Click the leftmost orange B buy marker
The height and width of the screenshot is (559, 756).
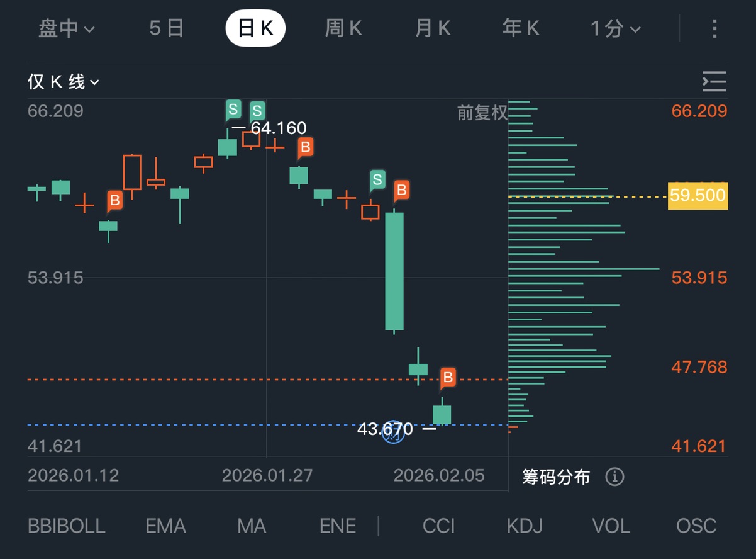click(114, 201)
